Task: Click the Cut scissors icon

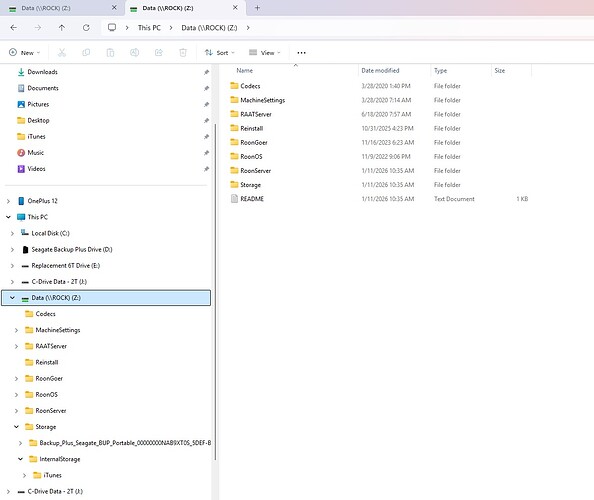Action: (x=62, y=53)
